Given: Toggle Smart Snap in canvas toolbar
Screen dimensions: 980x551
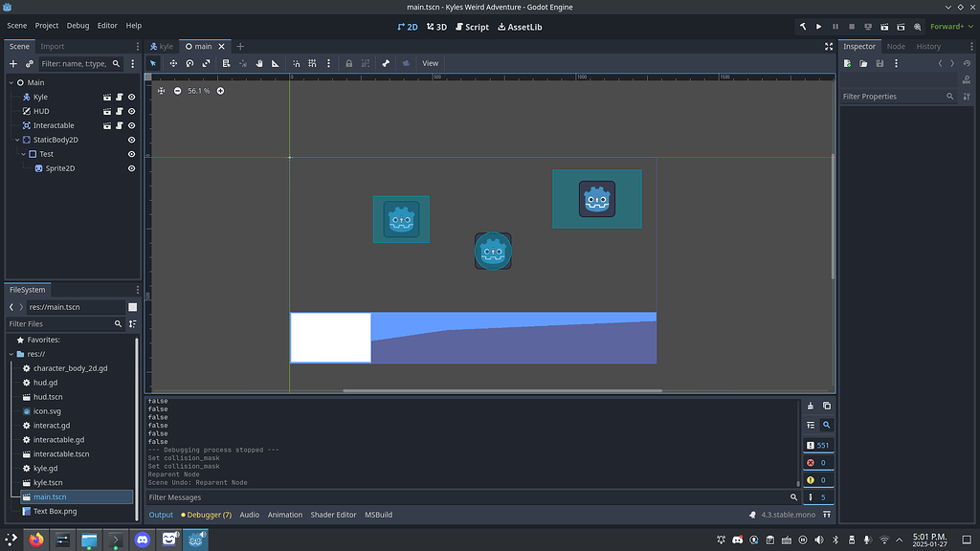Looking at the screenshot, I should (297, 63).
